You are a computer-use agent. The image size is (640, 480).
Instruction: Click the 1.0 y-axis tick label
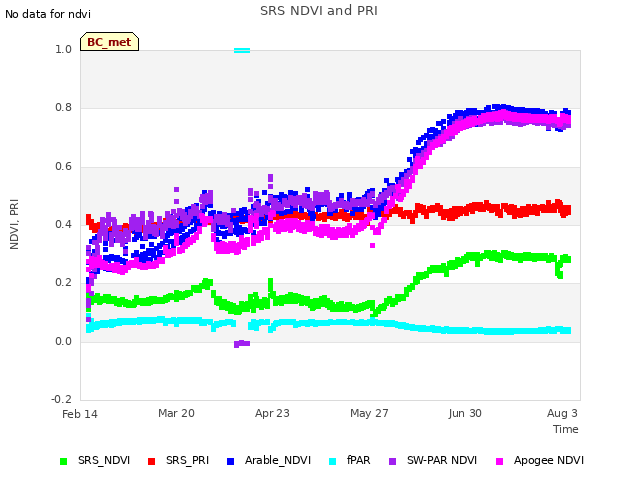click(x=63, y=49)
